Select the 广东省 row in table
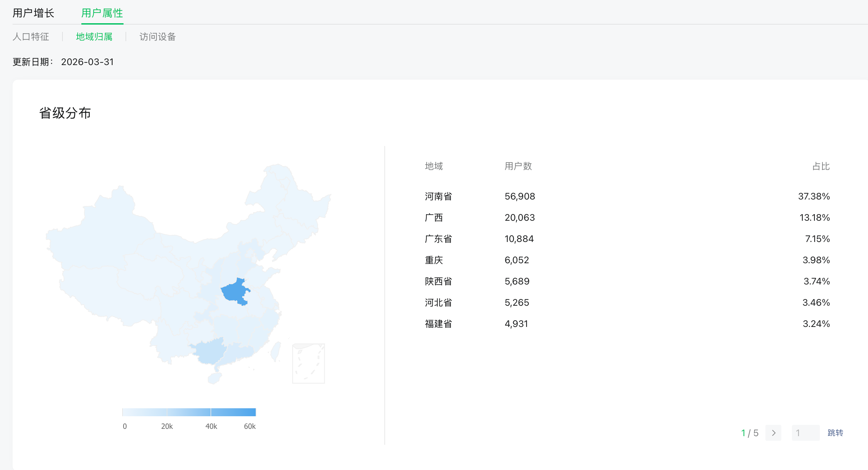The width and height of the screenshot is (868, 470). tap(438, 239)
